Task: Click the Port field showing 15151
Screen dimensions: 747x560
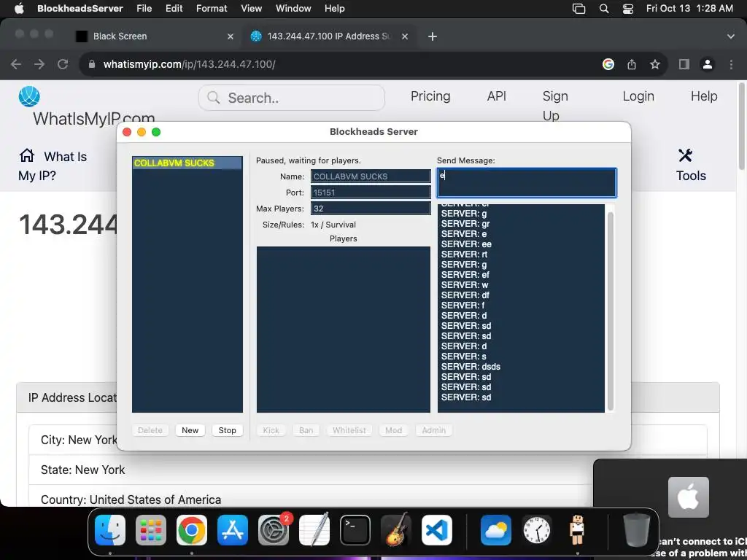Action: tap(371, 192)
